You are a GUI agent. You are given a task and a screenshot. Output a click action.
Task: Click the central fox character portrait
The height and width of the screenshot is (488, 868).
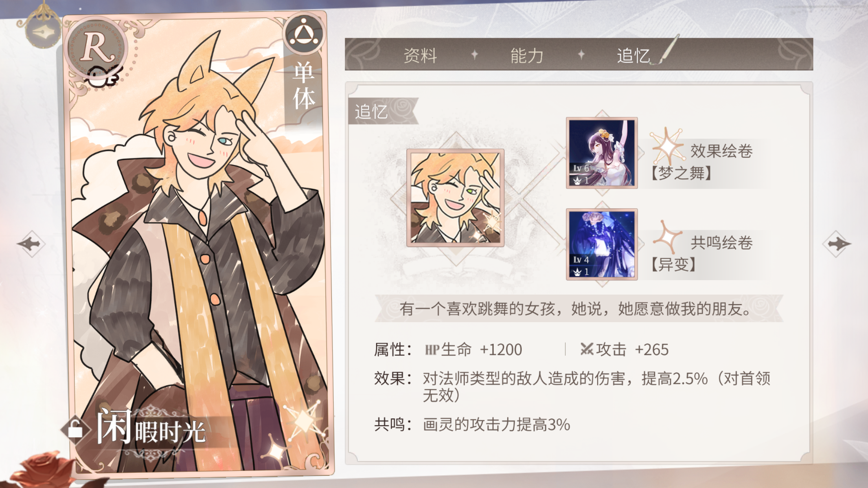[455, 198]
